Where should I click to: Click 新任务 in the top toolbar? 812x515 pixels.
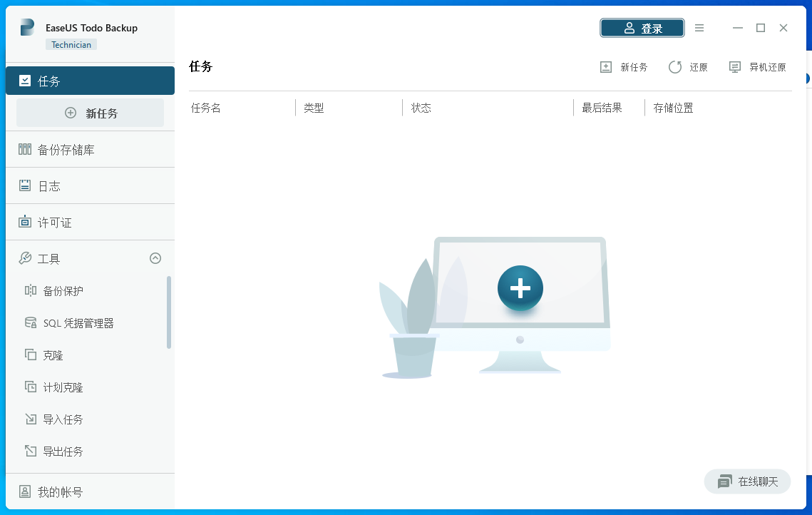click(624, 67)
